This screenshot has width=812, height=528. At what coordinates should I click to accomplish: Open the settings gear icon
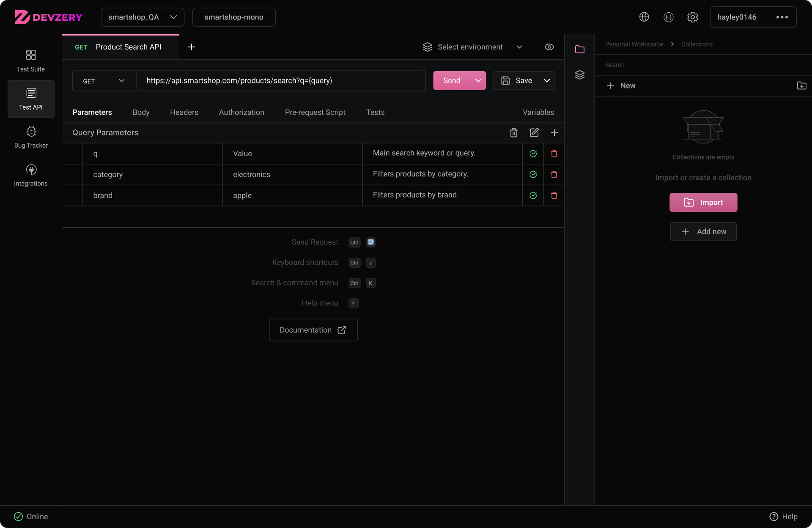692,17
